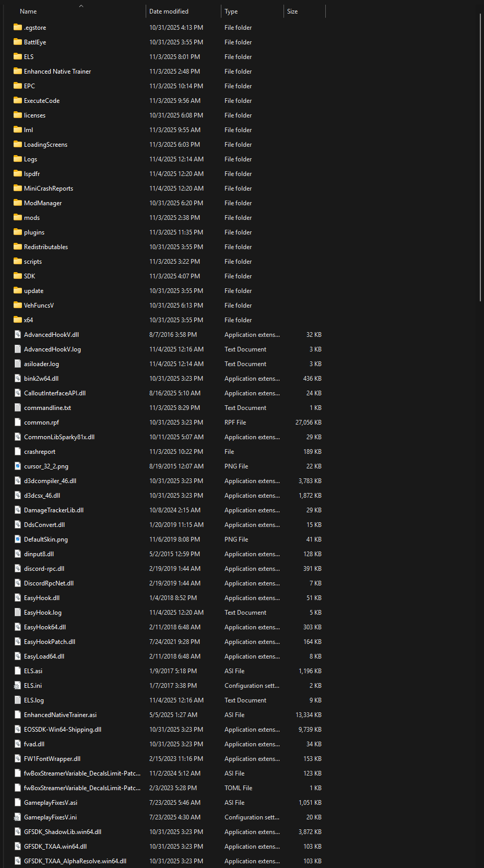
Task: Click the plugins folder icon
Action: (18, 232)
